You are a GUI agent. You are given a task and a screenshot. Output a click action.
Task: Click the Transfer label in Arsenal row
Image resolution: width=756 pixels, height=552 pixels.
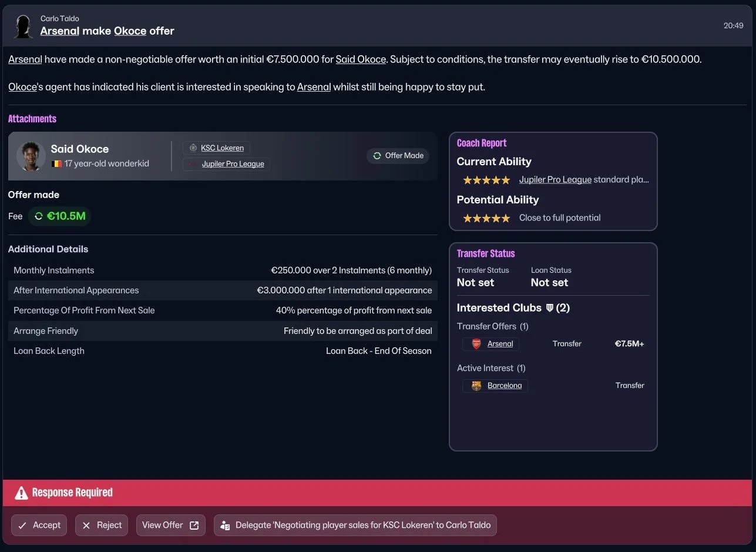pos(567,344)
